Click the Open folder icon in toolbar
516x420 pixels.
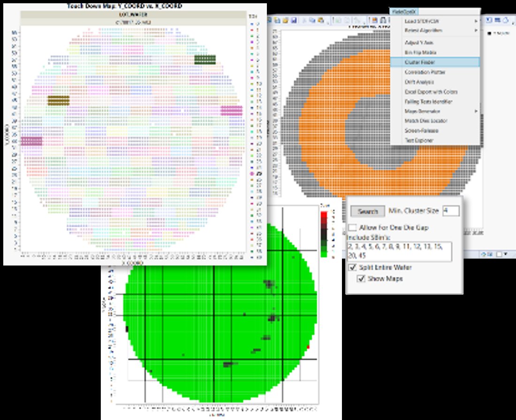point(285,20)
